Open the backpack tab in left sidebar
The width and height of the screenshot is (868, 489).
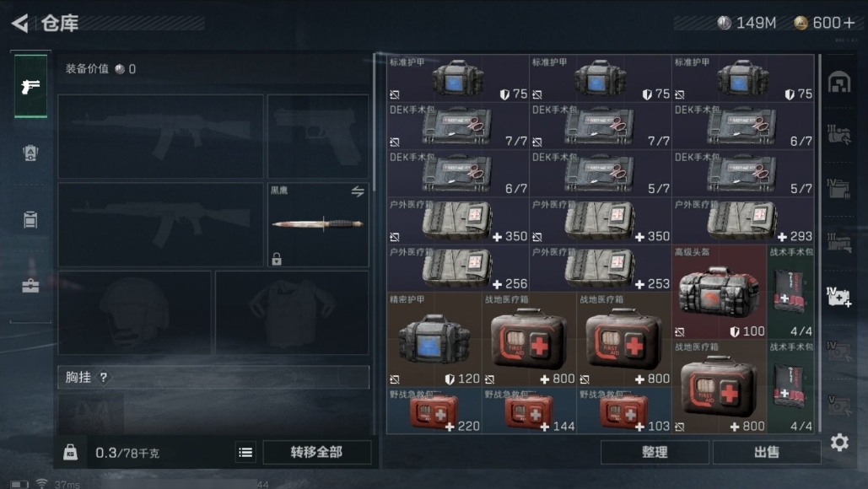pos(30,153)
